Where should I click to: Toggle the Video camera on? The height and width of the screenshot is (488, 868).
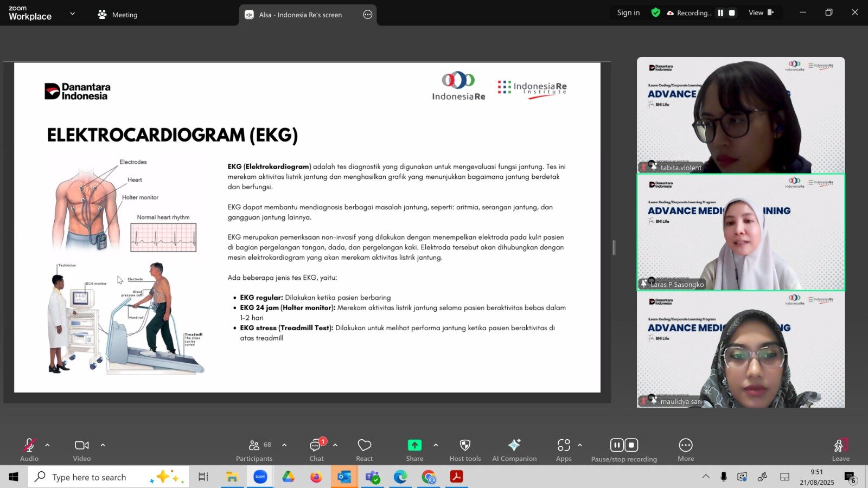[x=82, y=450]
